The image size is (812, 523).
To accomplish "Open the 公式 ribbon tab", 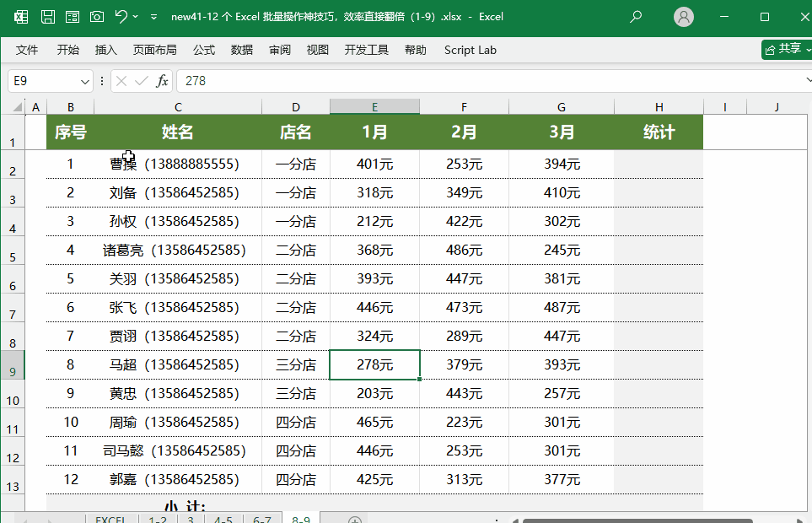I will [x=204, y=51].
